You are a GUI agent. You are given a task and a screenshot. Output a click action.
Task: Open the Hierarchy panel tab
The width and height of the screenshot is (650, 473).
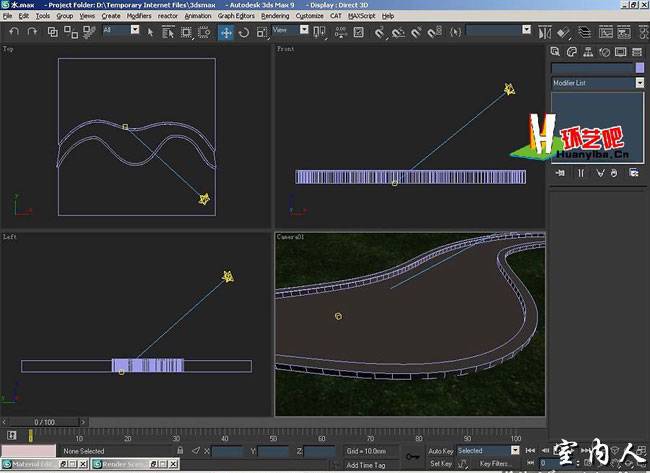pyautogui.click(x=587, y=51)
